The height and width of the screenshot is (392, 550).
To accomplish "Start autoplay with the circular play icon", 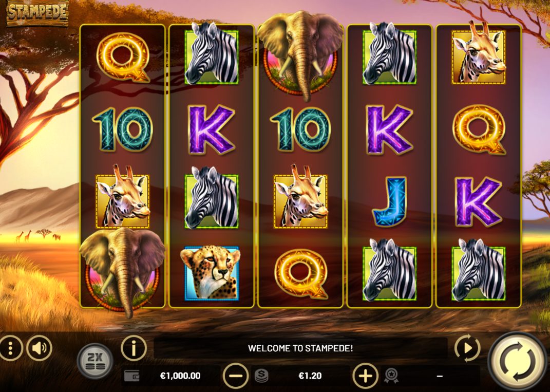I will click(x=467, y=348).
